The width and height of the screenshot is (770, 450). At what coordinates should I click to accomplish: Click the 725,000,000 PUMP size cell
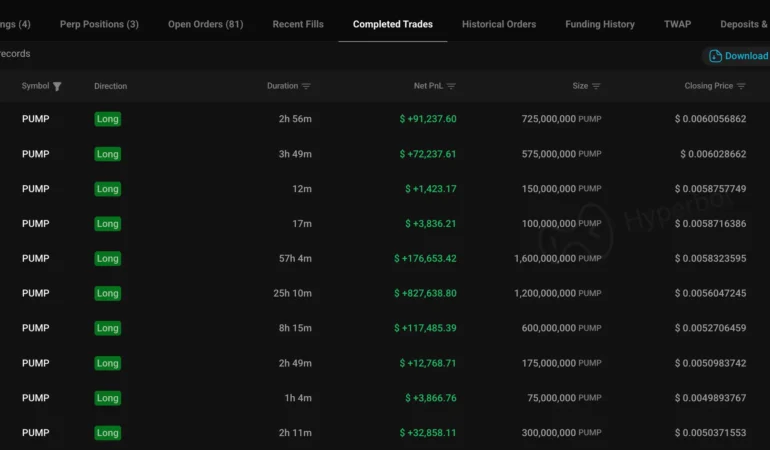(x=561, y=119)
